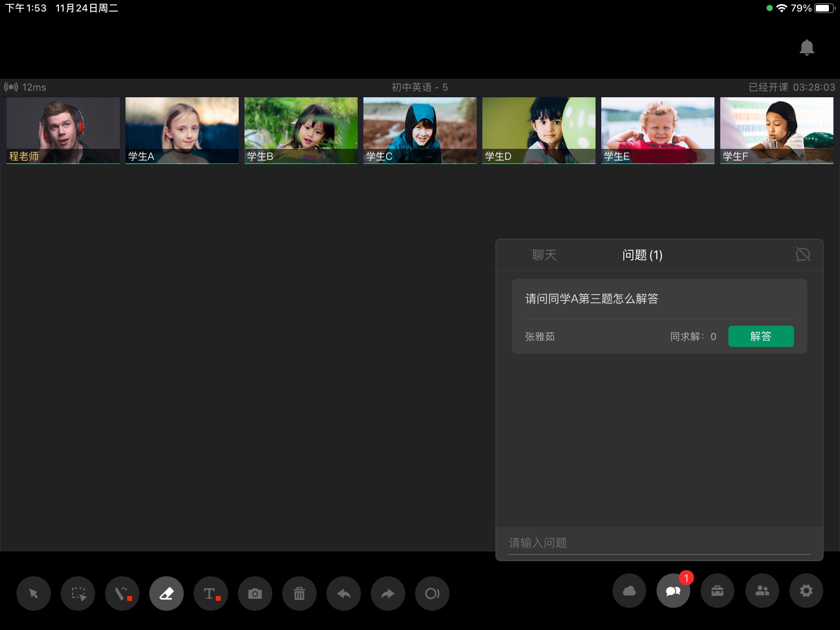Select the text tool
Viewport: 840px width, 630px height.
point(211,593)
